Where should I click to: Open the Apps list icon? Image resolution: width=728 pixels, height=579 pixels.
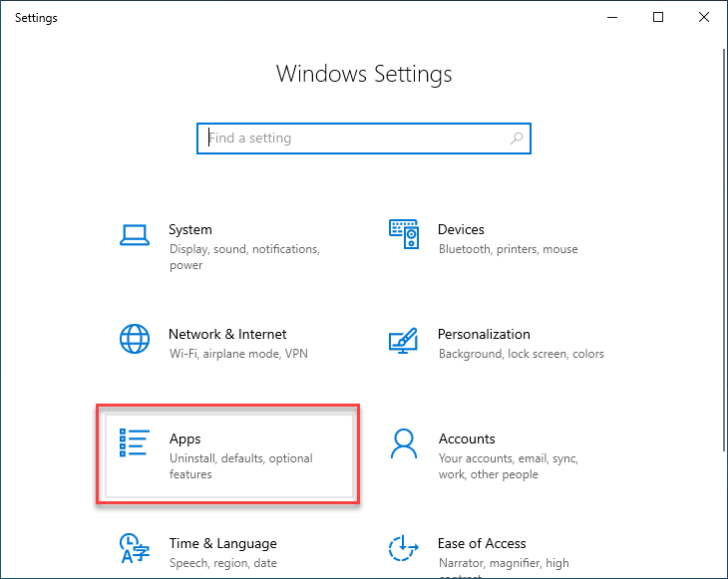[x=135, y=442]
